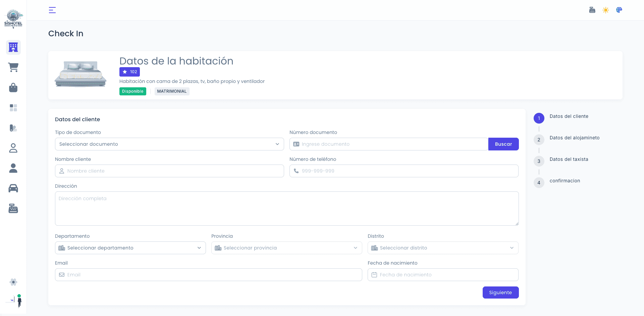Click the shopping bag sidebar icon
The height and width of the screenshot is (316, 644).
coord(13,88)
